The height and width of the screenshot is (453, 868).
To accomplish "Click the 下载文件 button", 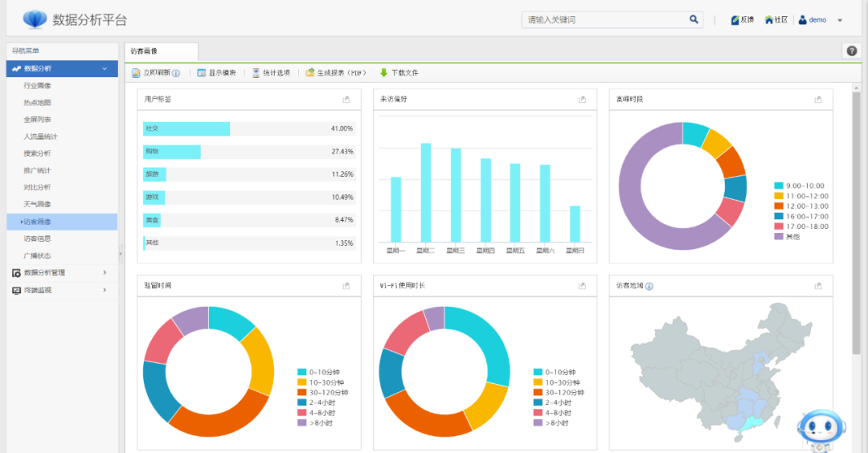I will pyautogui.click(x=399, y=72).
